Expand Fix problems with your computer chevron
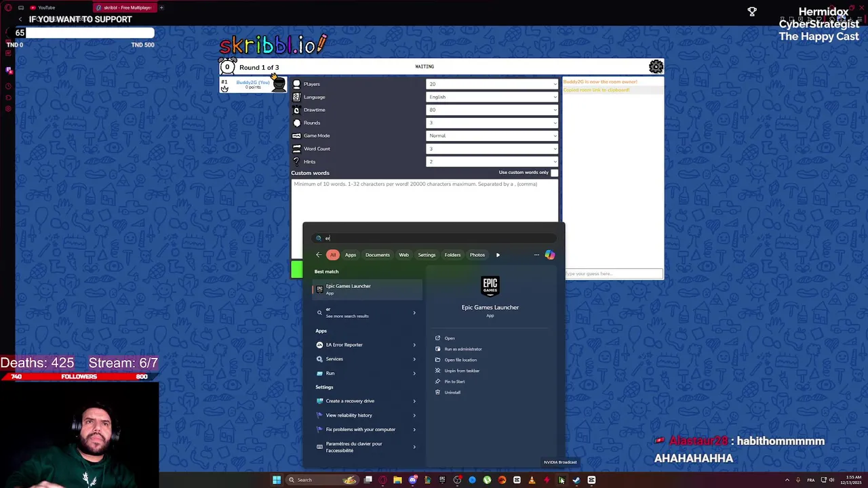868x488 pixels. [414, 430]
